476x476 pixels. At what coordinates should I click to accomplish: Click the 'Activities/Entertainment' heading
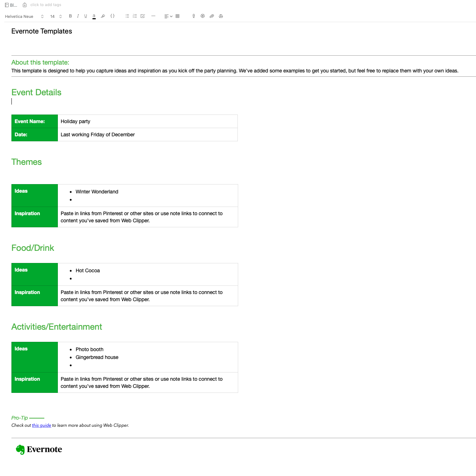[57, 327]
